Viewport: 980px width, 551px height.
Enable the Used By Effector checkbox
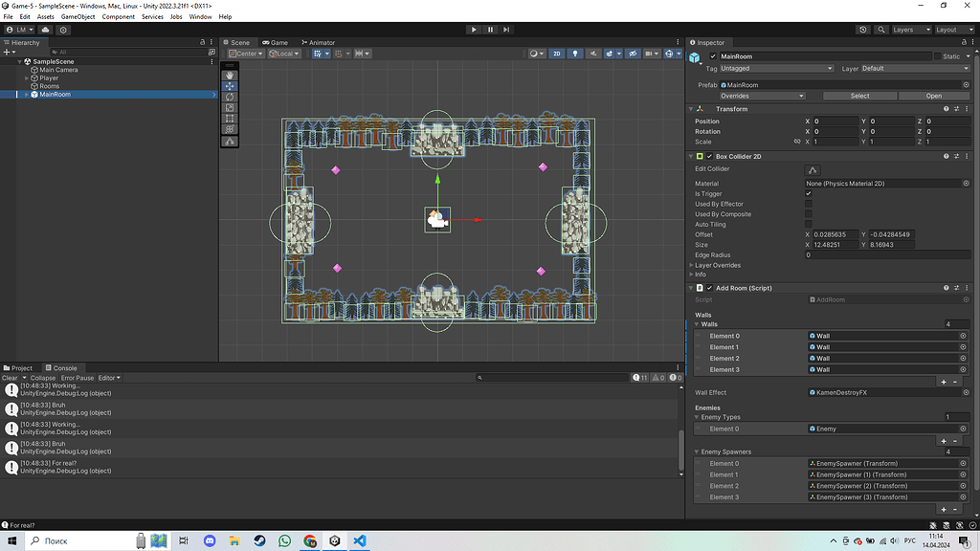pyautogui.click(x=808, y=202)
